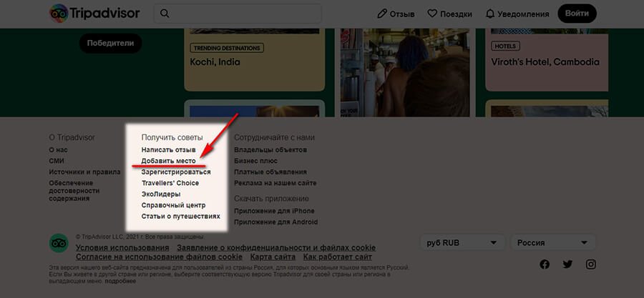This screenshot has height=298, width=644.
Task: Expand the руб RUB currency dropdown
Action: coord(462,243)
